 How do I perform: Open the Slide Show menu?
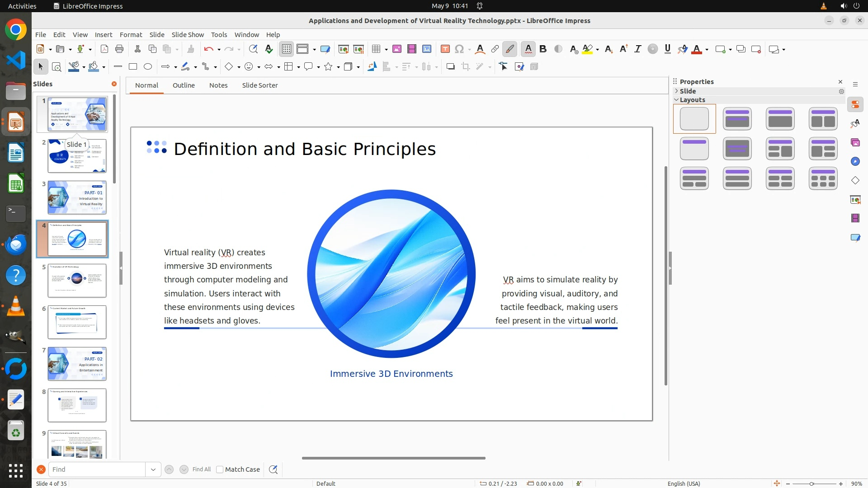coord(188,35)
